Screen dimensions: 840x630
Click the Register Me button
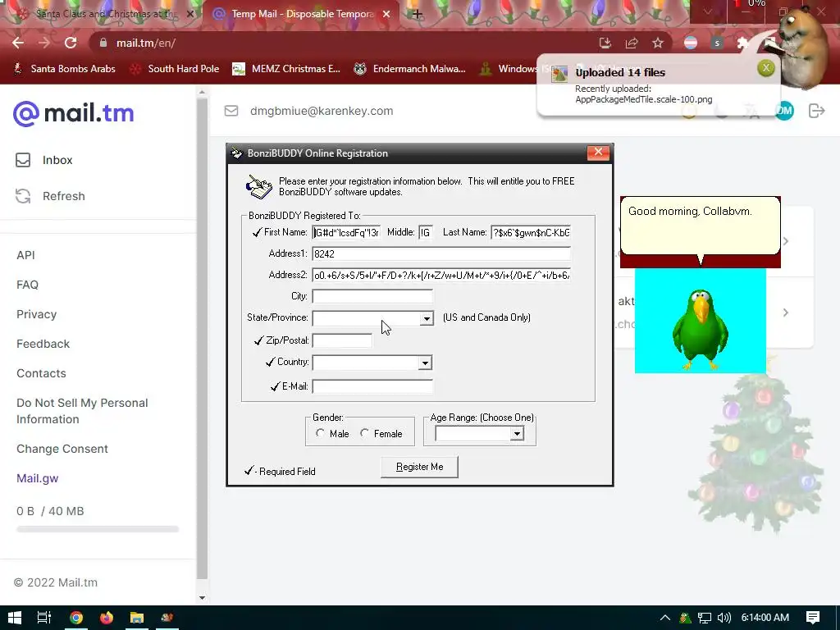(x=419, y=467)
